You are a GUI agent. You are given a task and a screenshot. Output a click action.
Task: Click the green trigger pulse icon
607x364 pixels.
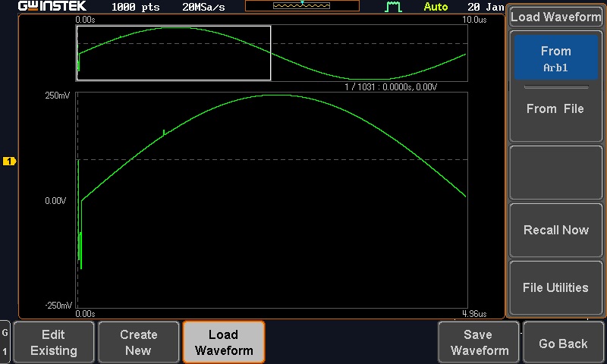pyautogui.click(x=393, y=7)
